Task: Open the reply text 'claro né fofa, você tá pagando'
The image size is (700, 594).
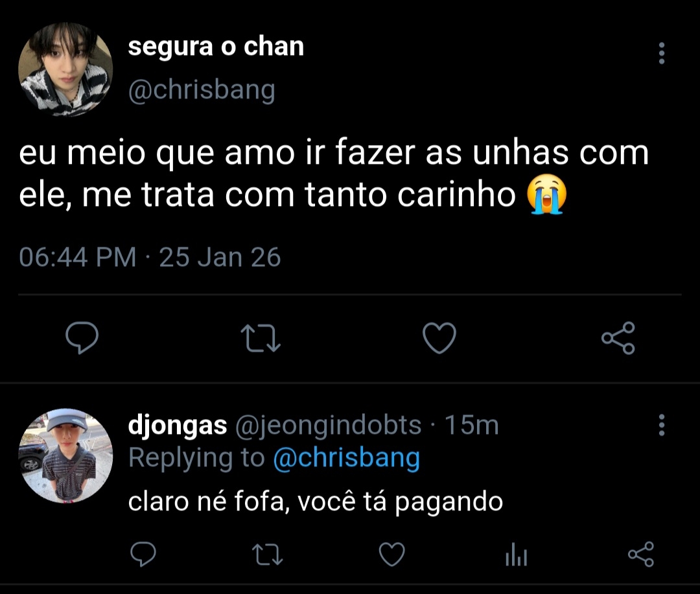Action: 316,501
